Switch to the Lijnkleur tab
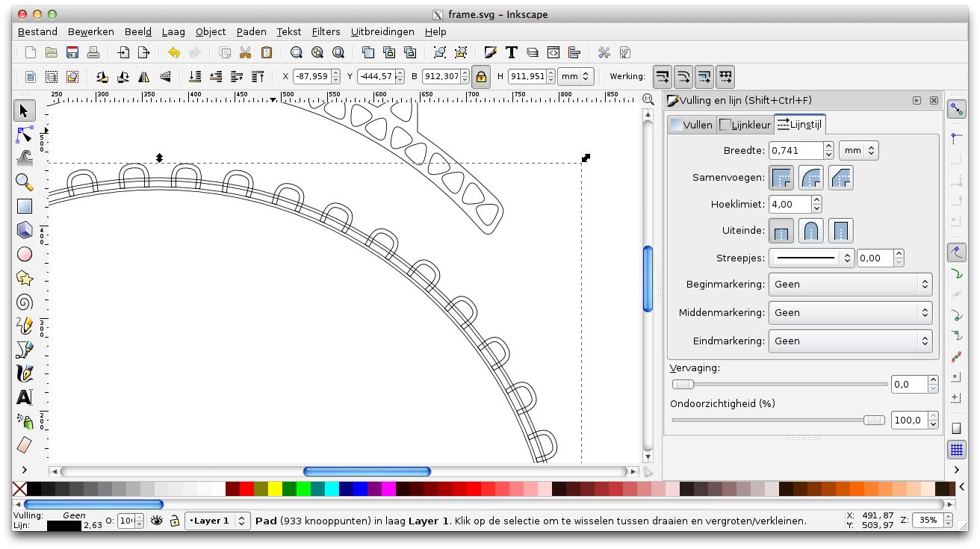 pyautogui.click(x=745, y=125)
